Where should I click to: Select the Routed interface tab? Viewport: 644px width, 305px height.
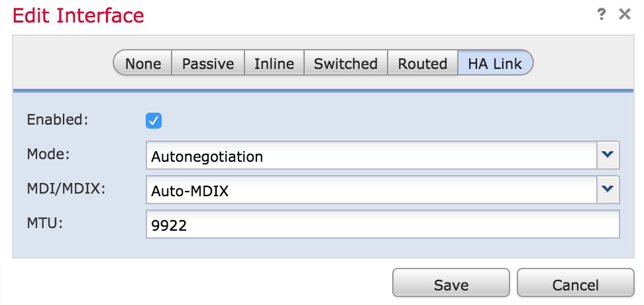coord(423,64)
